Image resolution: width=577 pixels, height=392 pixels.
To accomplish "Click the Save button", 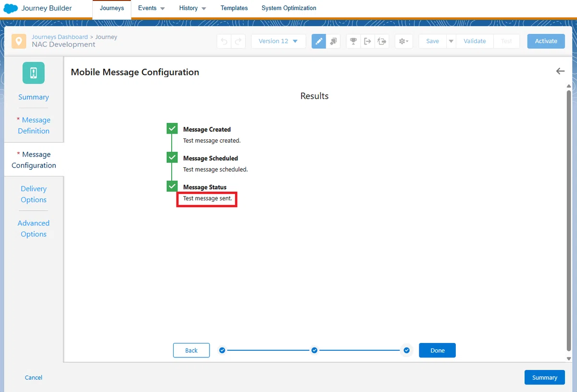I will tap(433, 41).
